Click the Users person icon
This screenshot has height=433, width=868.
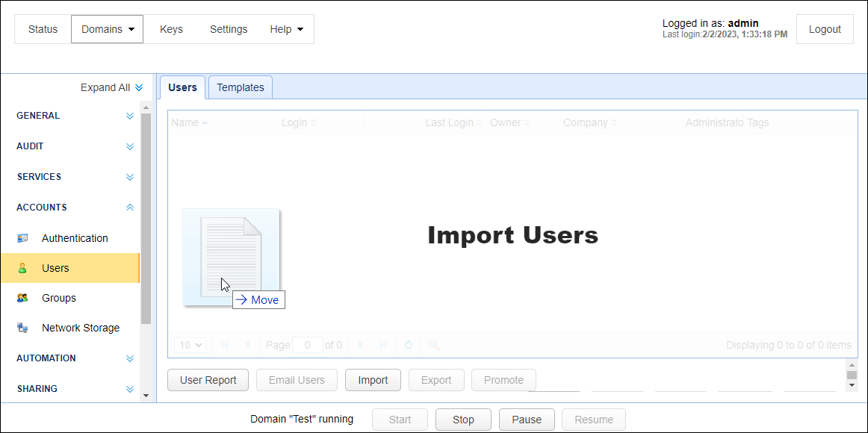[22, 268]
